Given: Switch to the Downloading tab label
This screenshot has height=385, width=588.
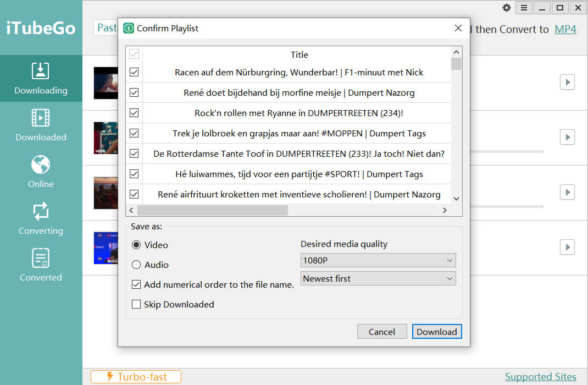Looking at the screenshot, I should tap(41, 90).
